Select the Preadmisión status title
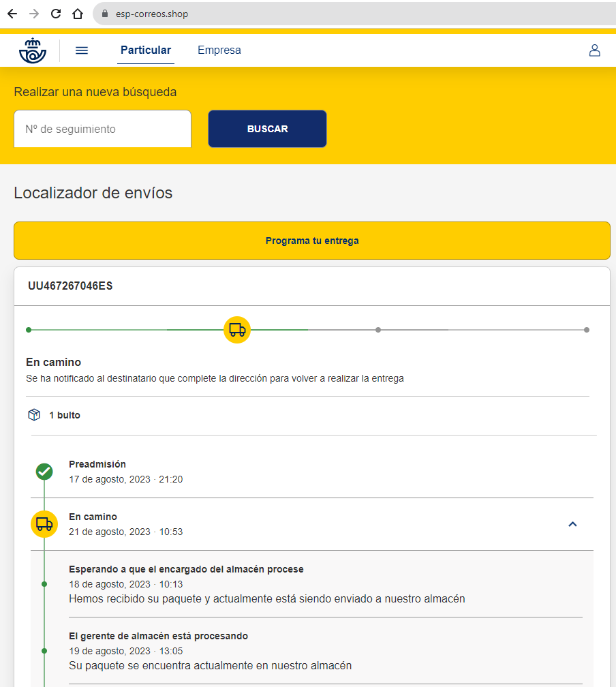 pyautogui.click(x=97, y=464)
